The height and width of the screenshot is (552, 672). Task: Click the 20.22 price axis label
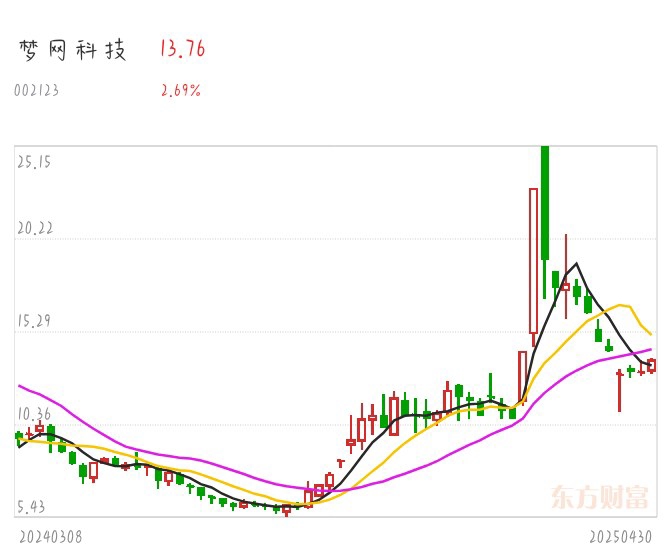pos(35,228)
